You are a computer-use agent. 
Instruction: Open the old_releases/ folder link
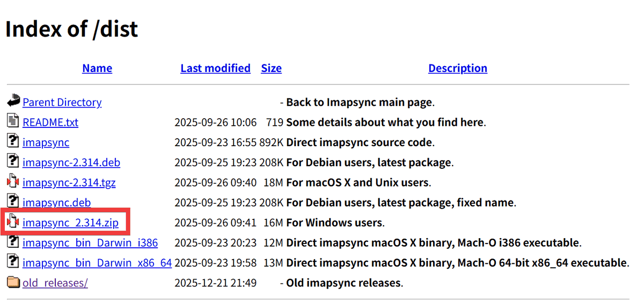pyautogui.click(x=55, y=283)
